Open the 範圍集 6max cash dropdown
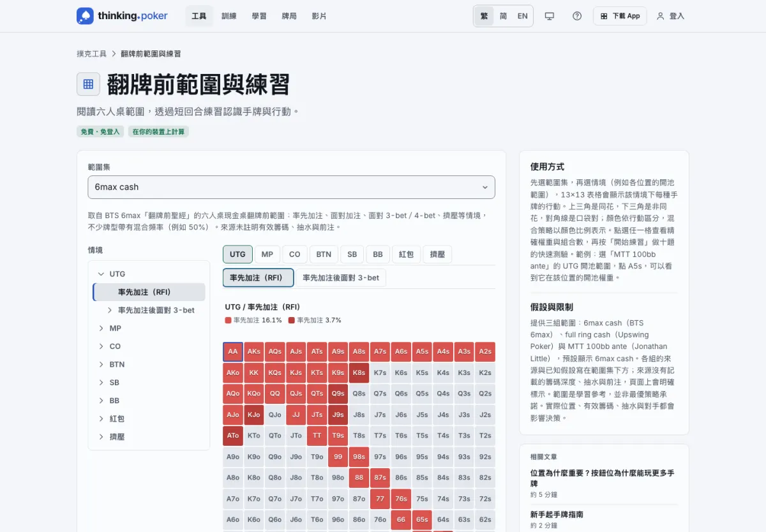 [291, 187]
